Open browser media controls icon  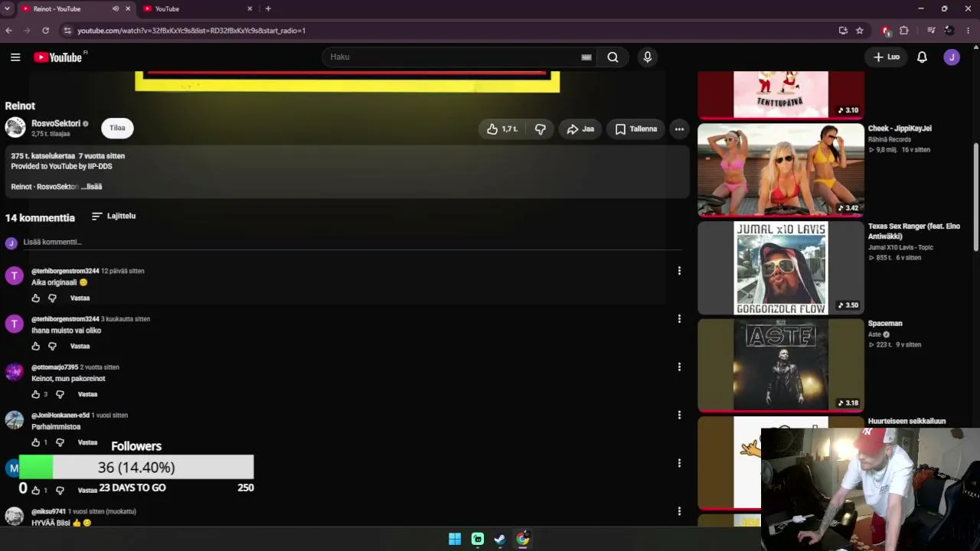pos(931,31)
